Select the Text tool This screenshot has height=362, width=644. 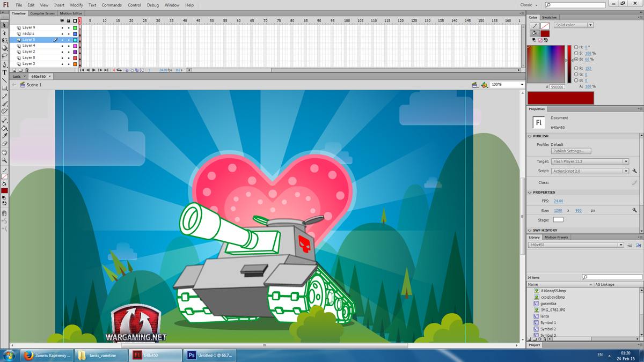tap(4, 72)
